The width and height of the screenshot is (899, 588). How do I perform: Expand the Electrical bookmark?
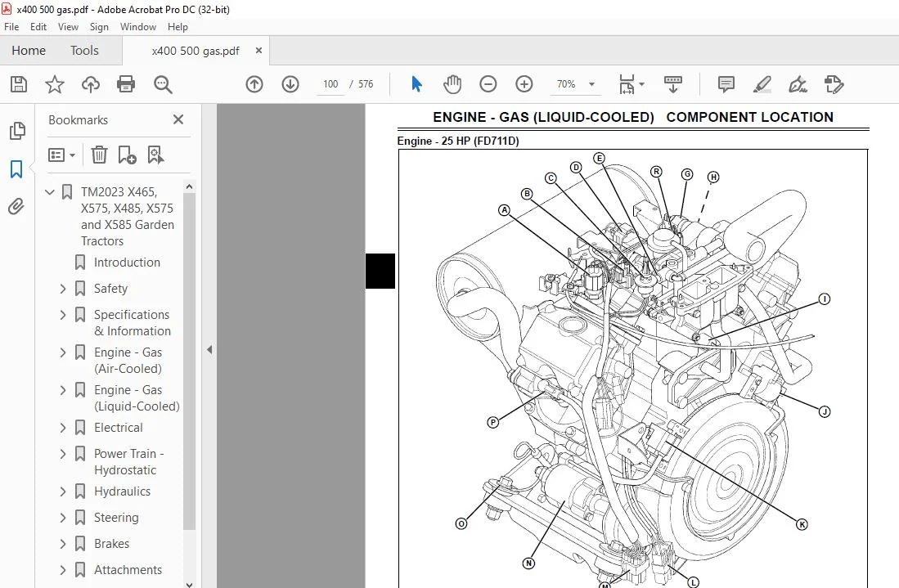(x=63, y=428)
